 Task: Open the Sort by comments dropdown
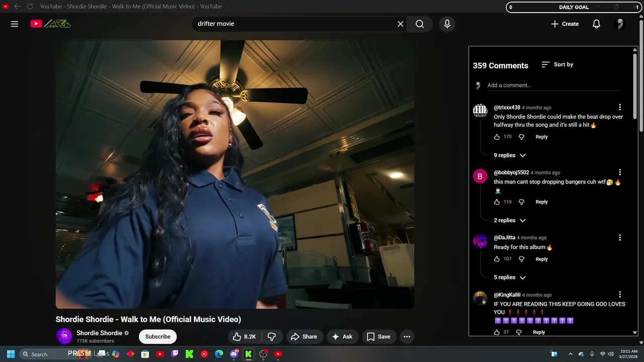click(557, 64)
